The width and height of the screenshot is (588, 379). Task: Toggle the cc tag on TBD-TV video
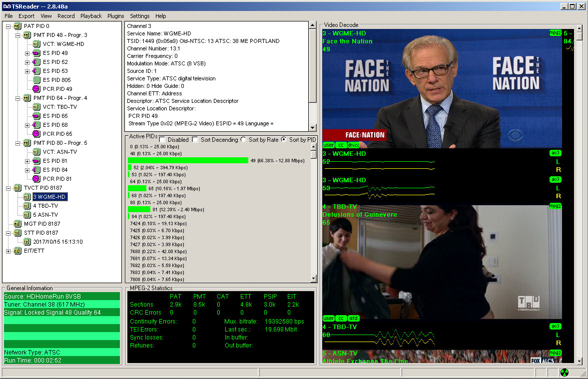click(341, 318)
